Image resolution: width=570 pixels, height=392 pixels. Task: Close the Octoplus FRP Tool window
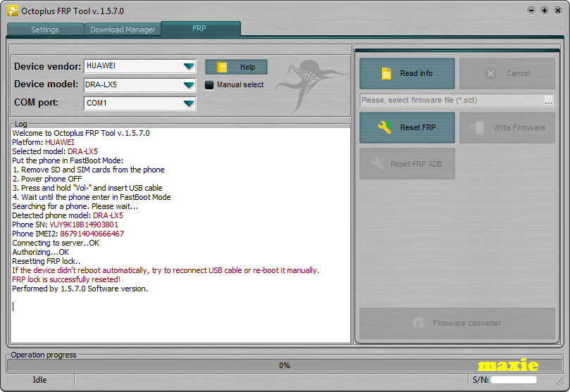pyautogui.click(x=558, y=11)
